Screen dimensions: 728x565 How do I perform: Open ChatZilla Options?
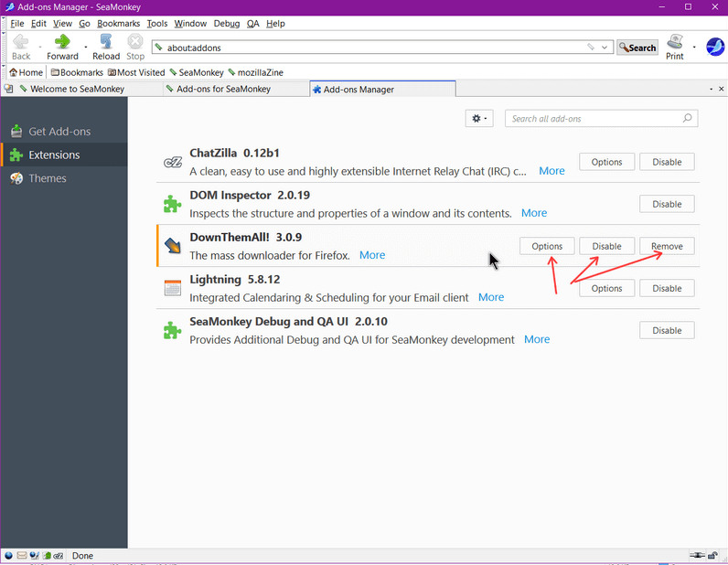(x=606, y=162)
